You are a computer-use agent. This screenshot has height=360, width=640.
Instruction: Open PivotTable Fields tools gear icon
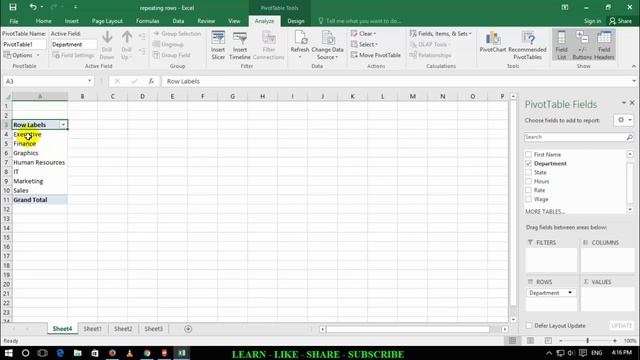click(x=624, y=120)
